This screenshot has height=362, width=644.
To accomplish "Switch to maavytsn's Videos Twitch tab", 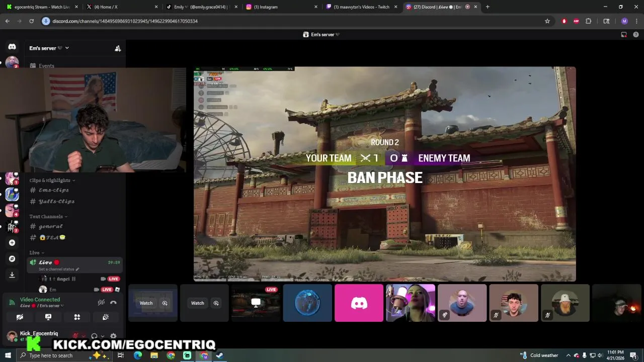I will click(361, 7).
